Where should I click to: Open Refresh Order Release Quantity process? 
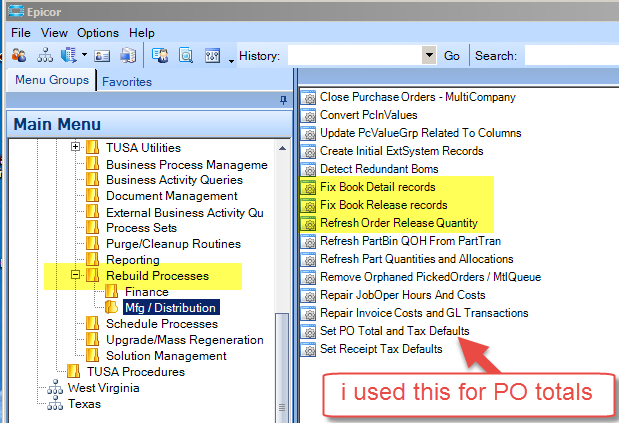[x=399, y=223]
